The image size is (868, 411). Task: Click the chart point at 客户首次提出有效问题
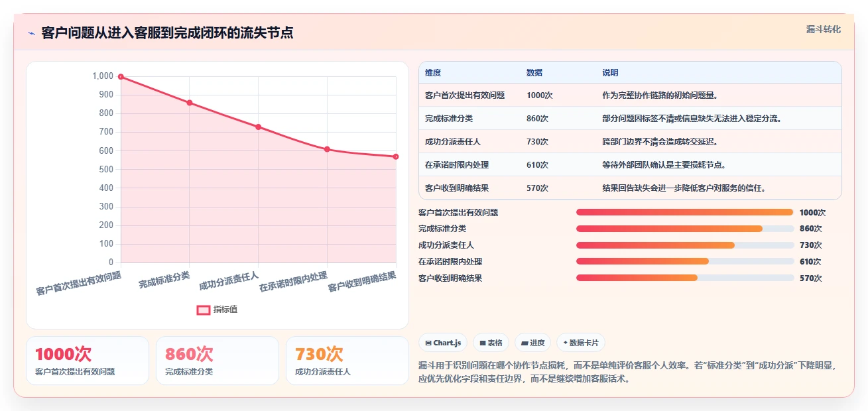tap(121, 77)
